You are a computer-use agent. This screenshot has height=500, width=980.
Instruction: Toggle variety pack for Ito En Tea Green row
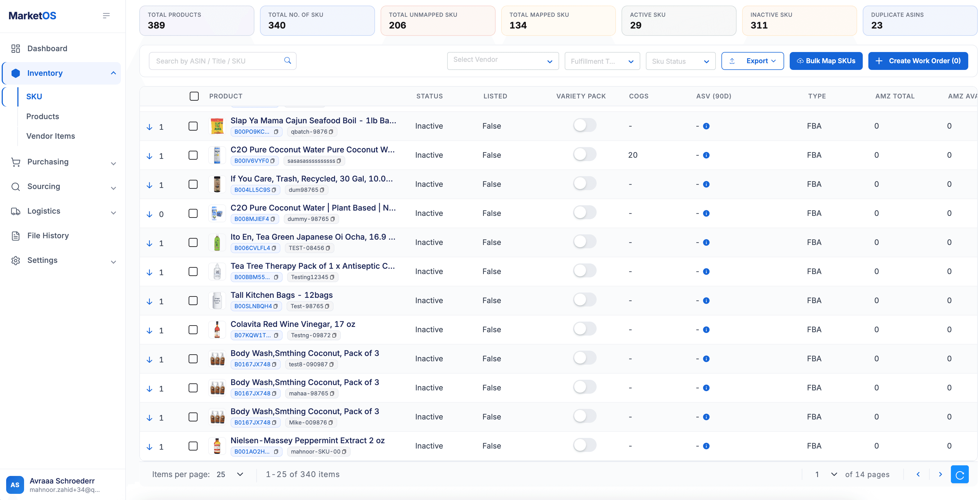coord(585,242)
